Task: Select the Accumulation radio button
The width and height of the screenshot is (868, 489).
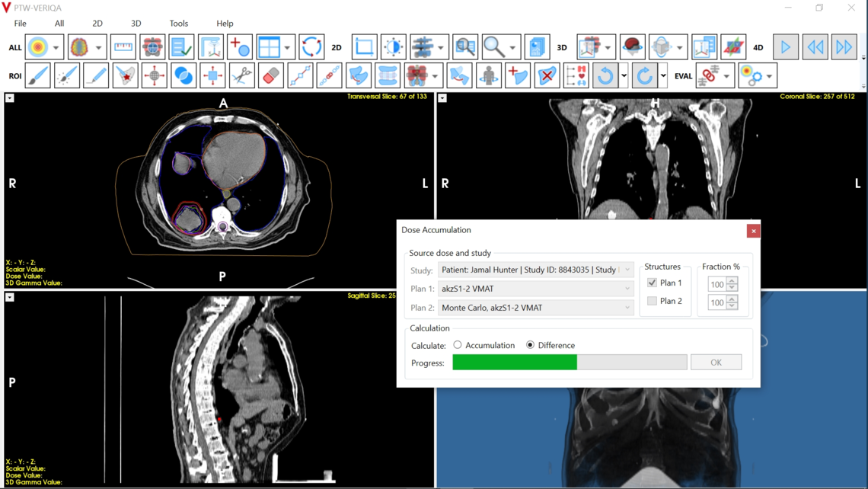Action: point(456,344)
